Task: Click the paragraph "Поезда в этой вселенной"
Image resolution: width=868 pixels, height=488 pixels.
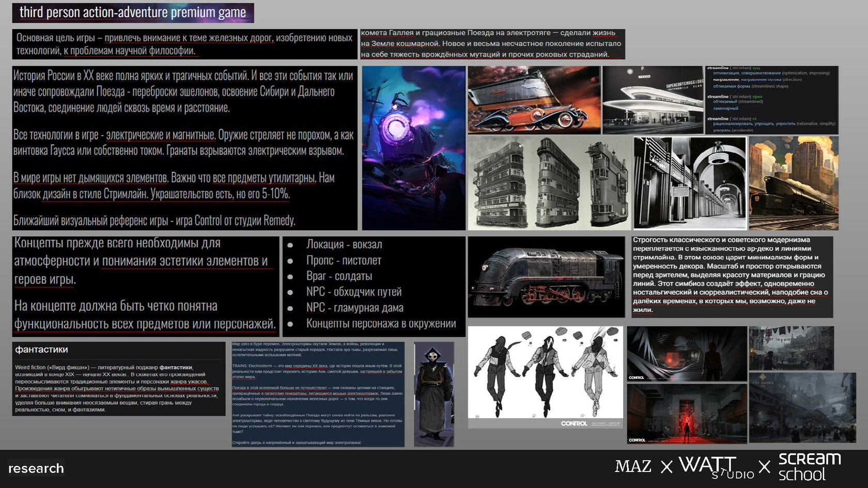Action: pyautogui.click(x=317, y=396)
